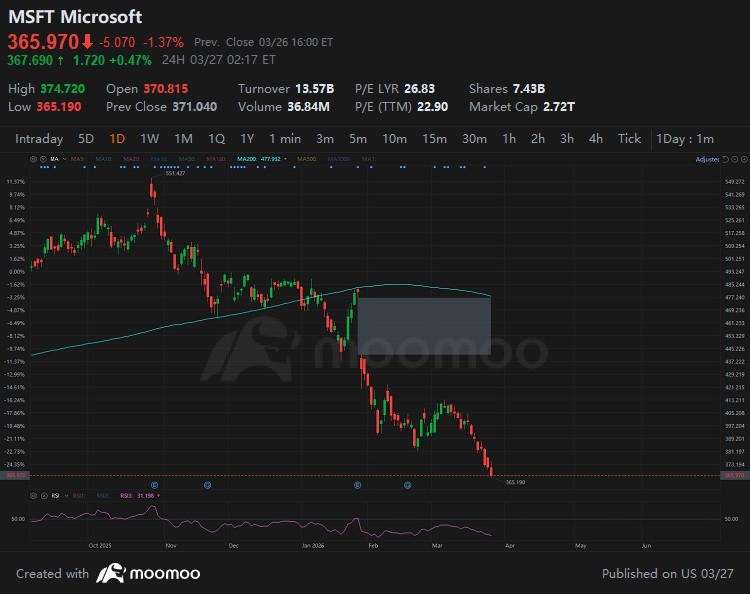Select the 1W timeframe tab

click(x=149, y=139)
